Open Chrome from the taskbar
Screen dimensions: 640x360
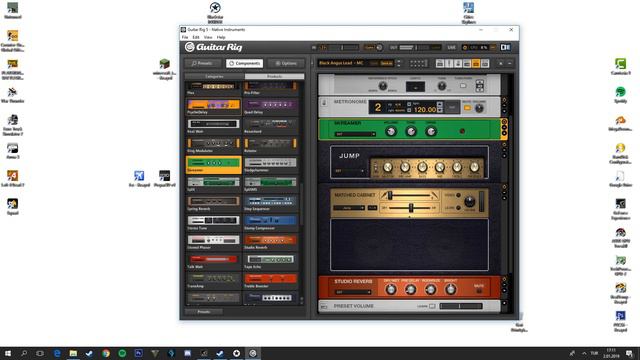pyautogui.click(x=106, y=353)
